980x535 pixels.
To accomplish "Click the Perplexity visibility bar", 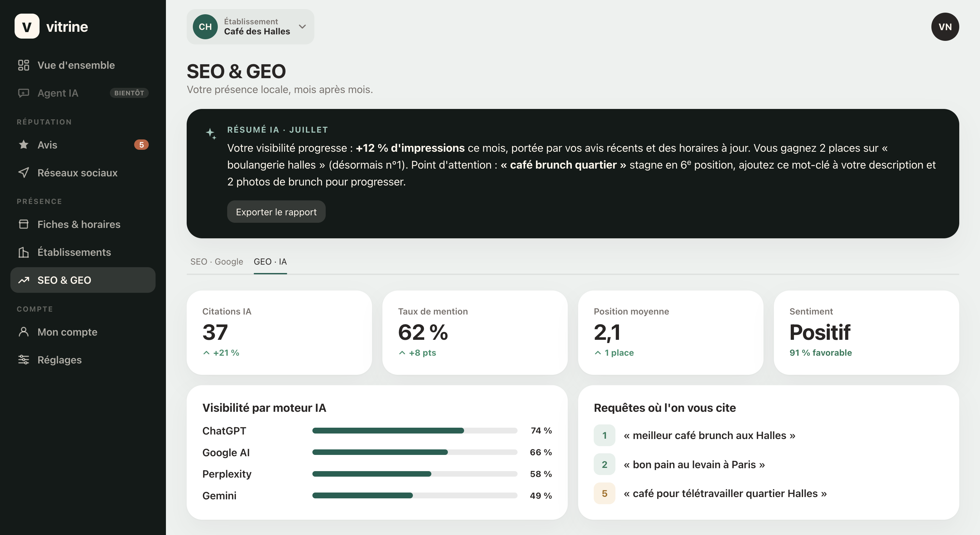I will [415, 474].
